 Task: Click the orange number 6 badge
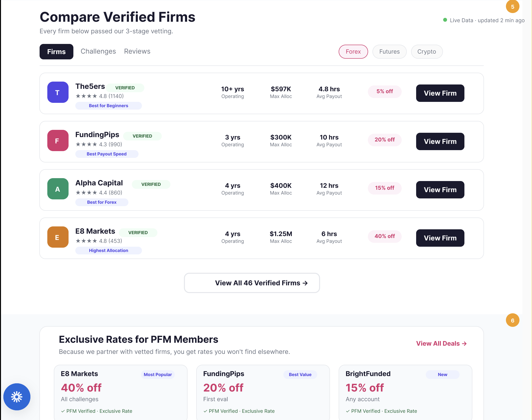513,320
